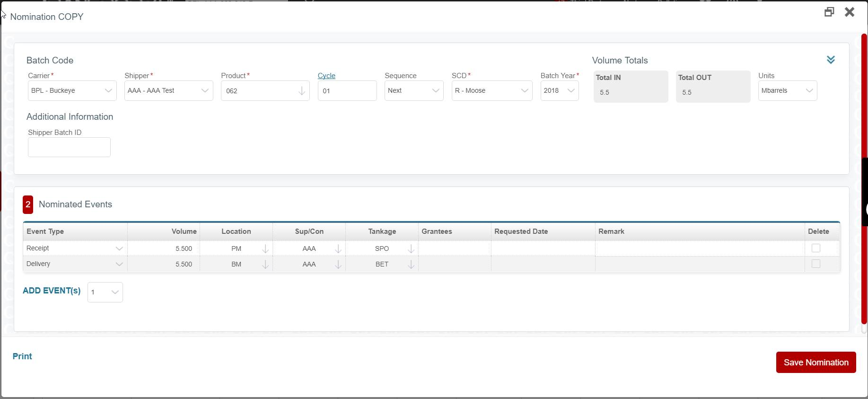Image resolution: width=868 pixels, height=399 pixels.
Task: Collapse the Batch Code panel with double chevron
Action: coord(831,60)
